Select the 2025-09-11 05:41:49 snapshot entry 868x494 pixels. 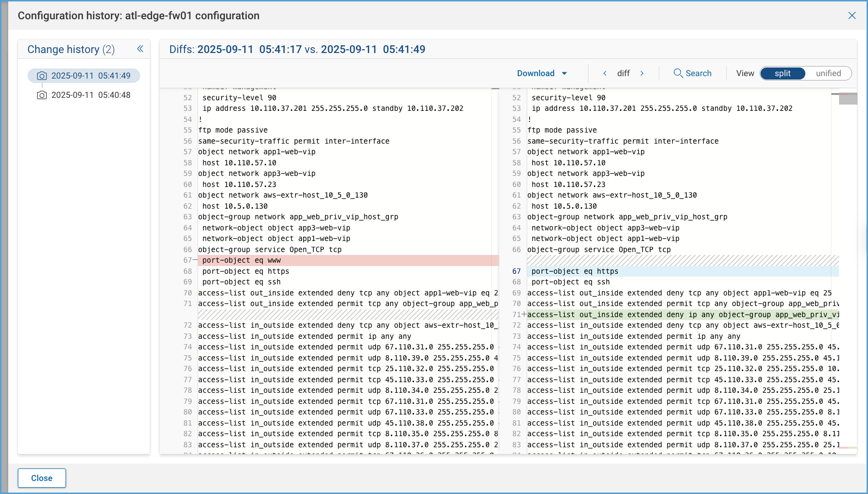(91, 76)
